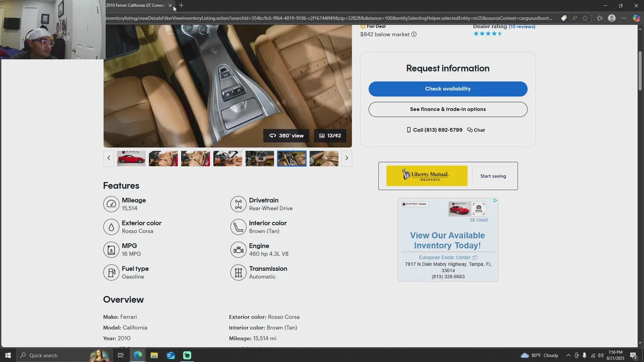Open the volume speaker tray icon
Viewport: 644px width, 362px height.
click(601, 355)
